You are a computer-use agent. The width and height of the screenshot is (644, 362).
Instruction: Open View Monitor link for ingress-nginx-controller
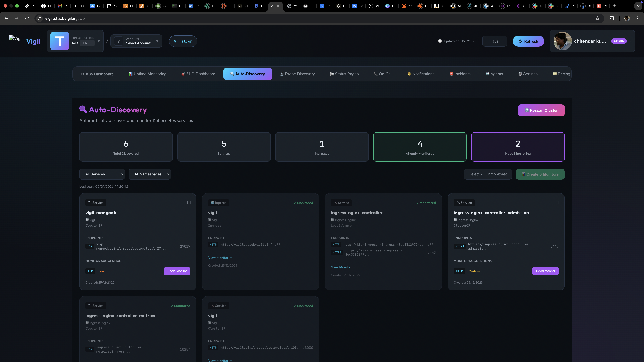pos(343,267)
